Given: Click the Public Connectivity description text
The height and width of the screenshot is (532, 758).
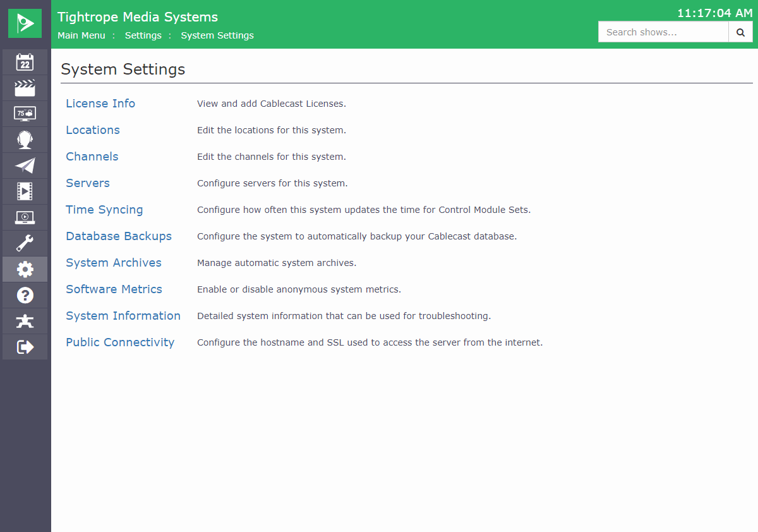Looking at the screenshot, I should point(370,342).
